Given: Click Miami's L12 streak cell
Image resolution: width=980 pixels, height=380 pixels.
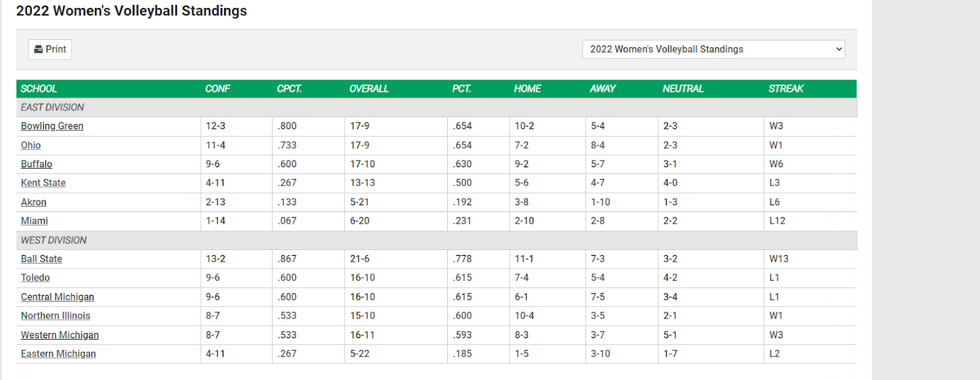Looking at the screenshot, I should (x=777, y=221).
